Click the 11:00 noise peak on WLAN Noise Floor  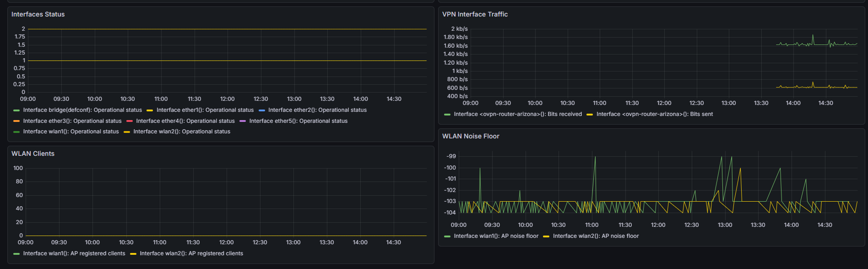click(595, 157)
